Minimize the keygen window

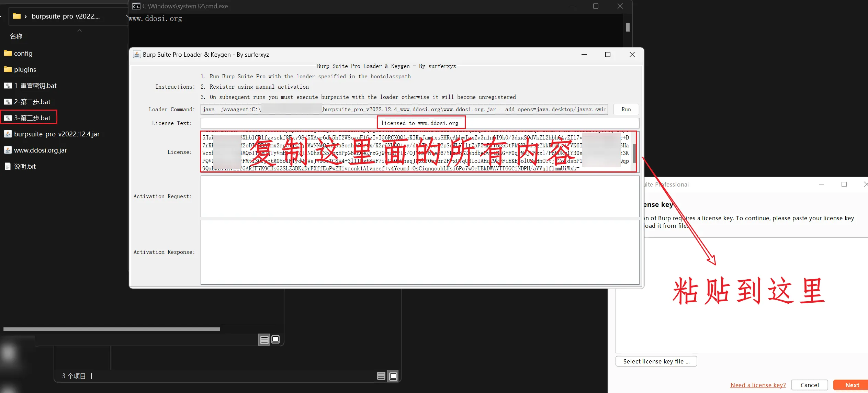[584, 54]
